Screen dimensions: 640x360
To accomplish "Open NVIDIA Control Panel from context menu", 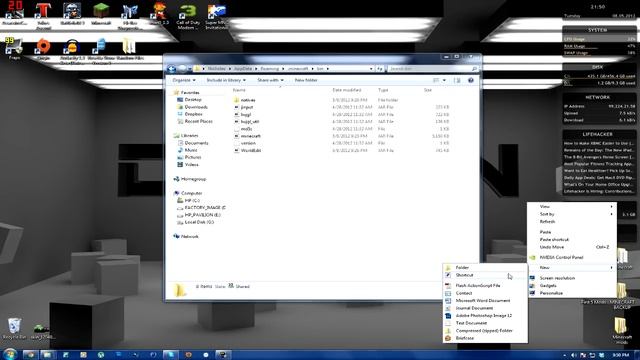I will [571, 258].
